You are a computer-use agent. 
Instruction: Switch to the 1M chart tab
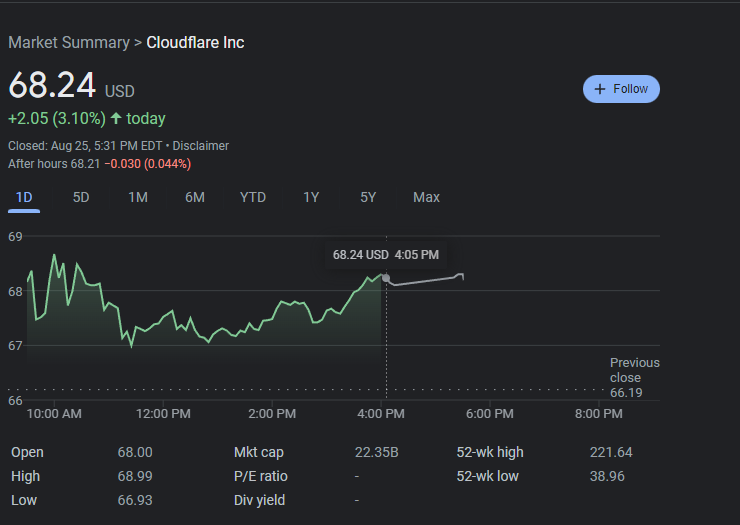coord(138,197)
